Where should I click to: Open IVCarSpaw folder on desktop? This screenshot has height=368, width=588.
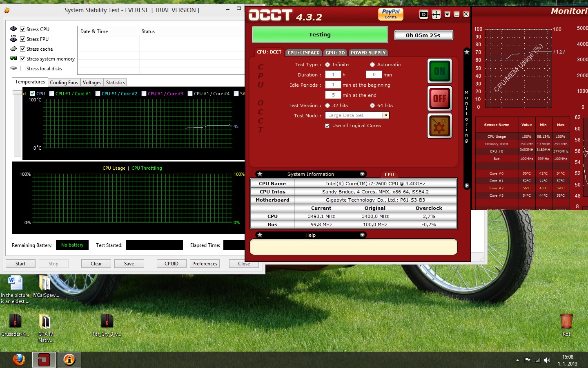[46, 286]
